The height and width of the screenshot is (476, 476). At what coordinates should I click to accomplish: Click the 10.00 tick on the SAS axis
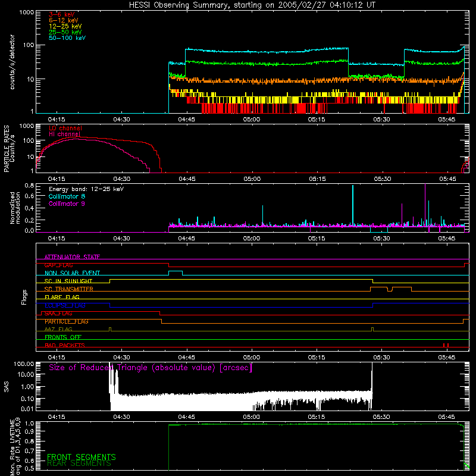coord(26,374)
